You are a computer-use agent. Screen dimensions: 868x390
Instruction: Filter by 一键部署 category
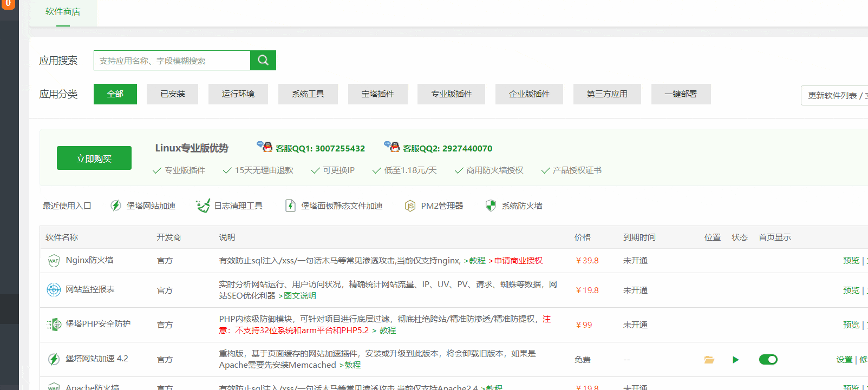(x=681, y=94)
